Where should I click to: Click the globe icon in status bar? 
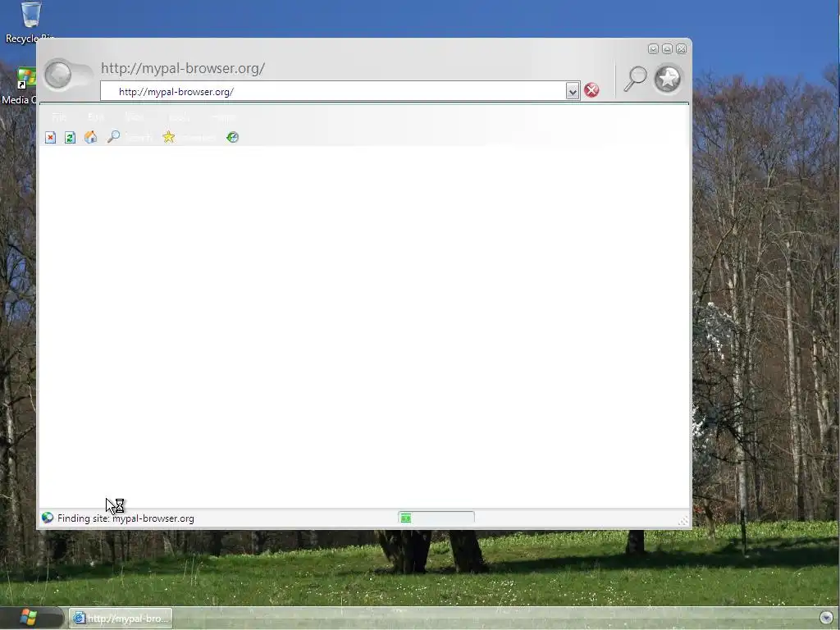pos(48,518)
